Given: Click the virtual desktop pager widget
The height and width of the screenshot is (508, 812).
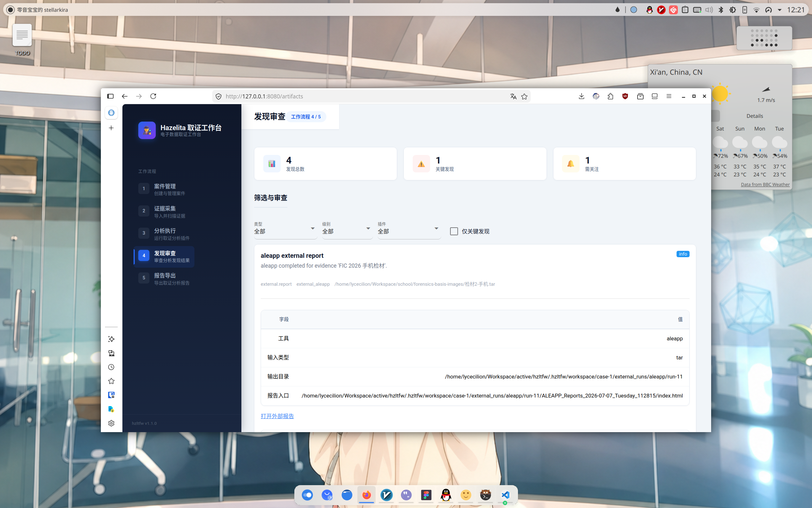Looking at the screenshot, I should point(764,38).
